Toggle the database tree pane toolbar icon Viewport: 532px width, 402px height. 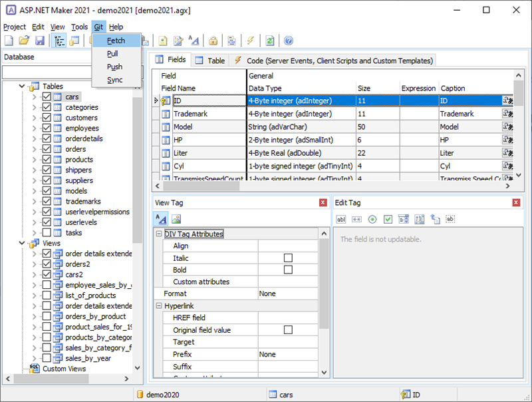(59, 41)
